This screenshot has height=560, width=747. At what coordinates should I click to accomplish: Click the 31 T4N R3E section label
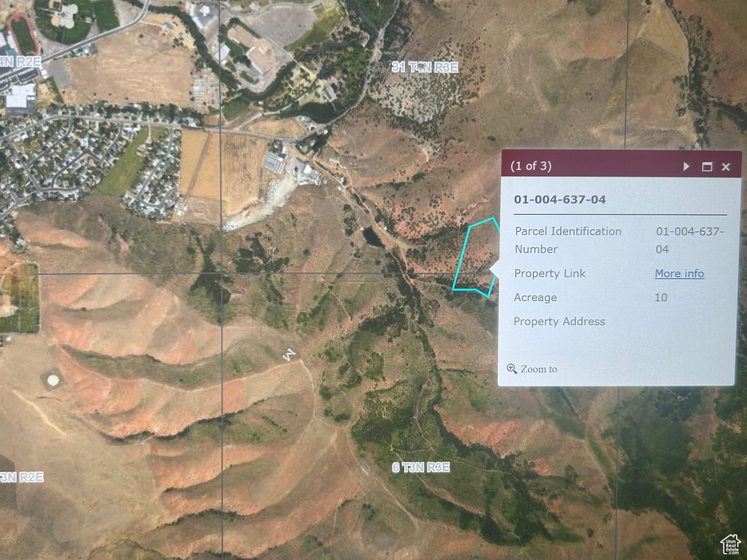coord(425,67)
